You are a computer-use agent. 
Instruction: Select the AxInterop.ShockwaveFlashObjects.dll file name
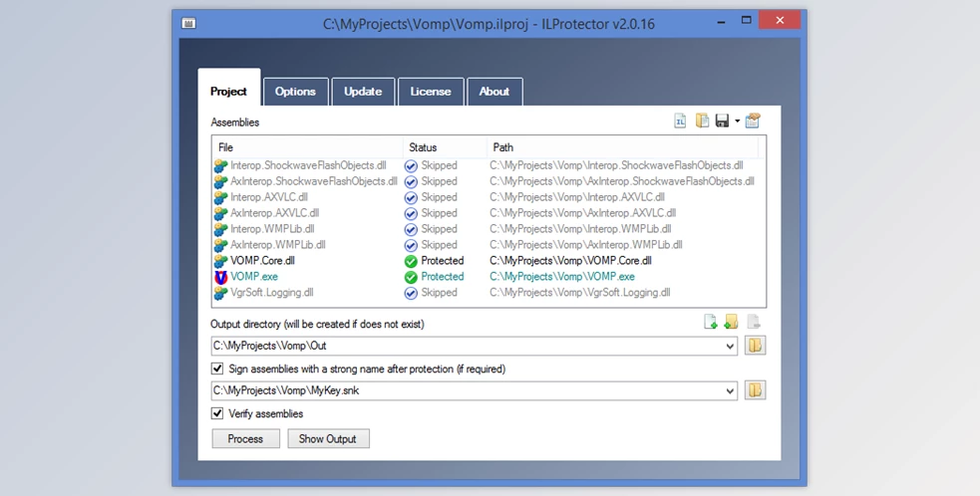pos(314,182)
